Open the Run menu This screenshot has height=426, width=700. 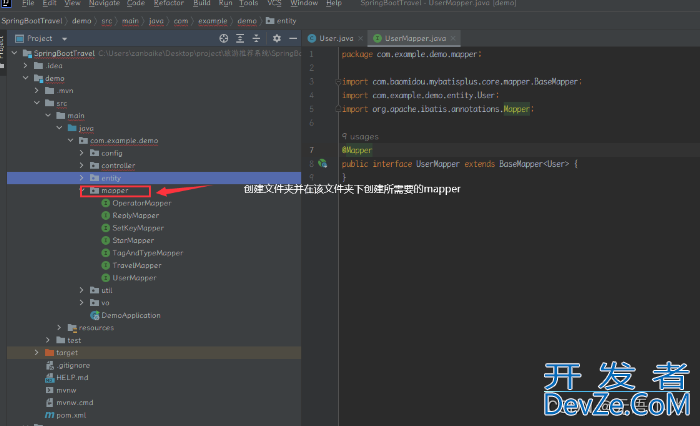click(225, 3)
